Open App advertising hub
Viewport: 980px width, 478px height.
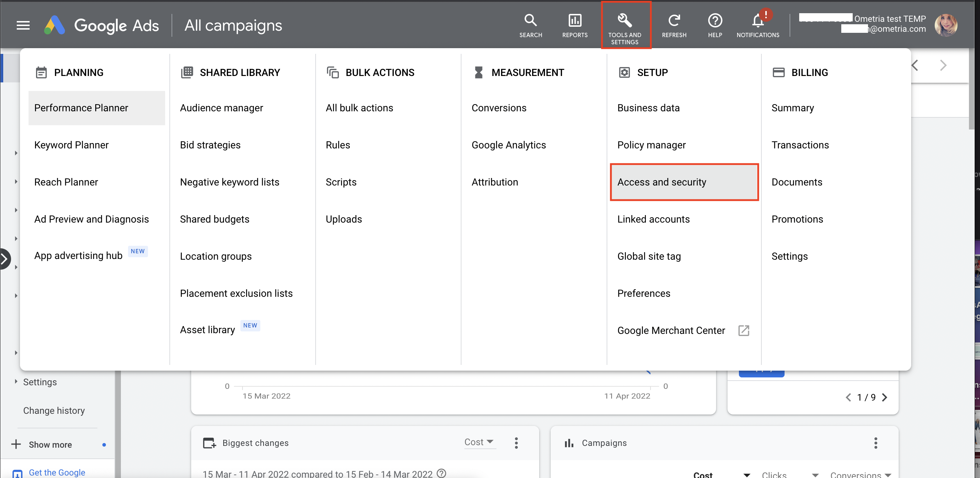[78, 255]
